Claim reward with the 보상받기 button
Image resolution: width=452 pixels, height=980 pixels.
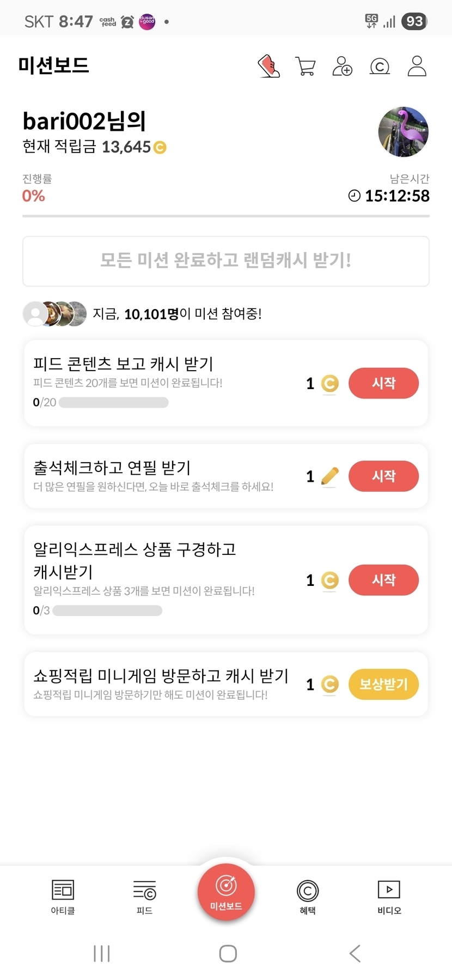(383, 684)
